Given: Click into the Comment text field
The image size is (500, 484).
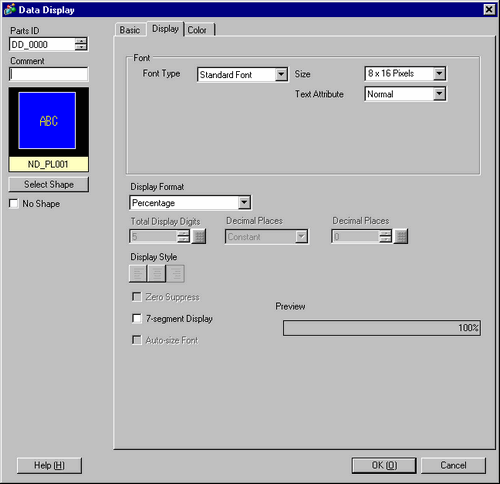Looking at the screenshot, I should pos(49,74).
